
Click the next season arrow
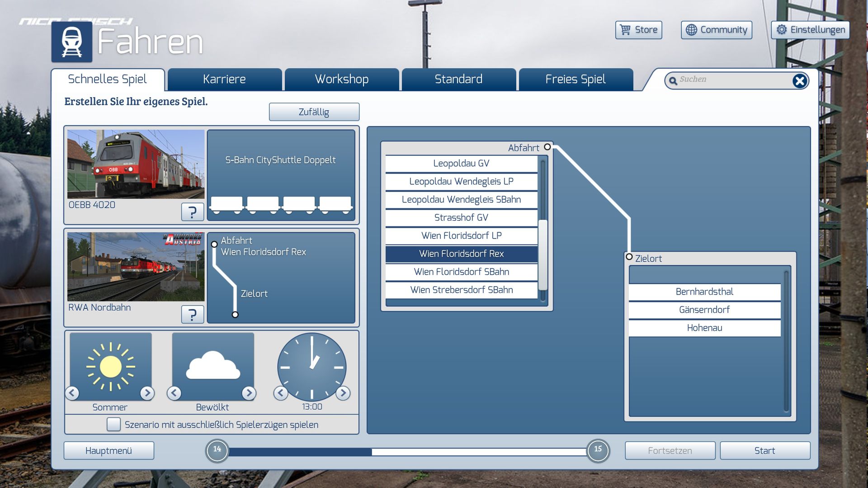pos(147,393)
